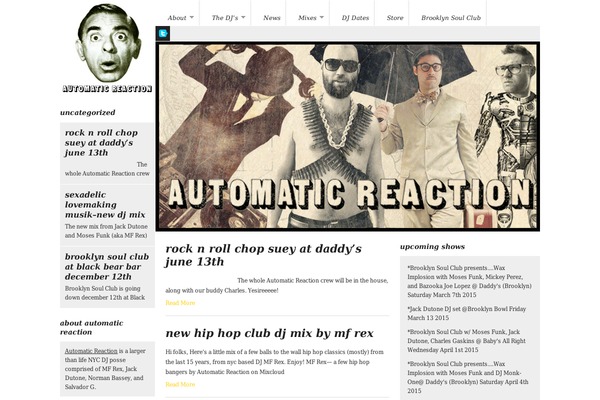
Task: Open sidebar post sexadelic lovemaking musik
Action: click(x=105, y=205)
